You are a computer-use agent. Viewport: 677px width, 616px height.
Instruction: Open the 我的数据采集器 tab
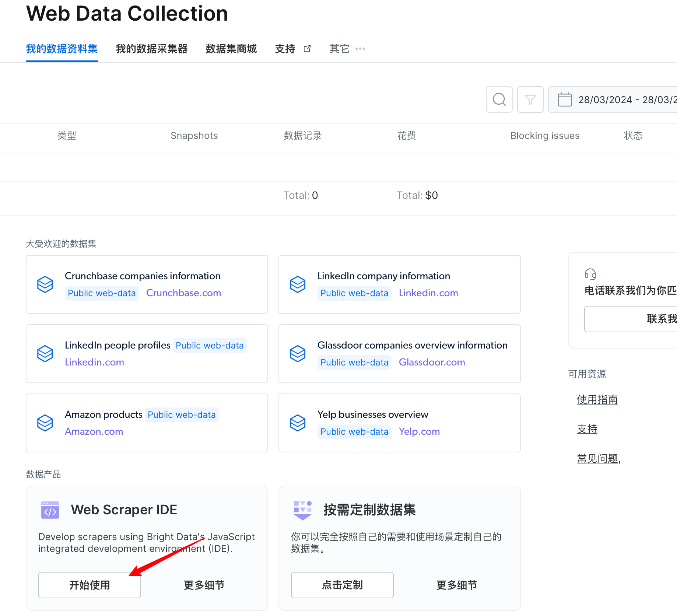152,49
